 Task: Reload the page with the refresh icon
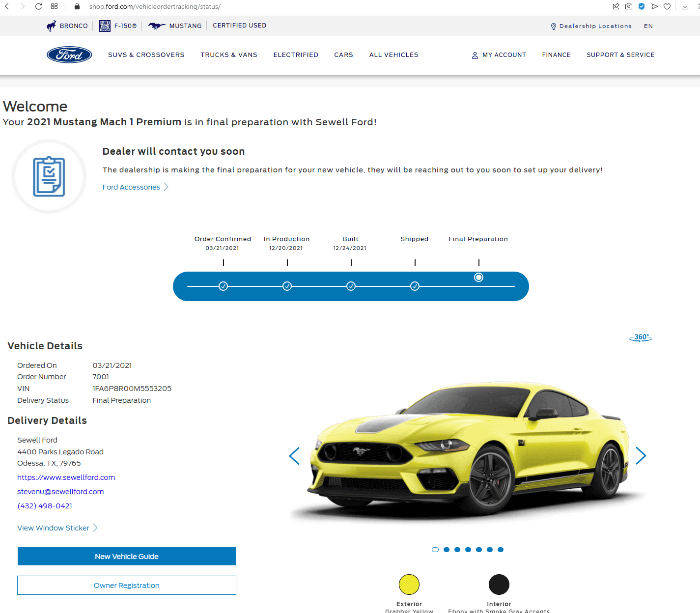[x=38, y=6]
